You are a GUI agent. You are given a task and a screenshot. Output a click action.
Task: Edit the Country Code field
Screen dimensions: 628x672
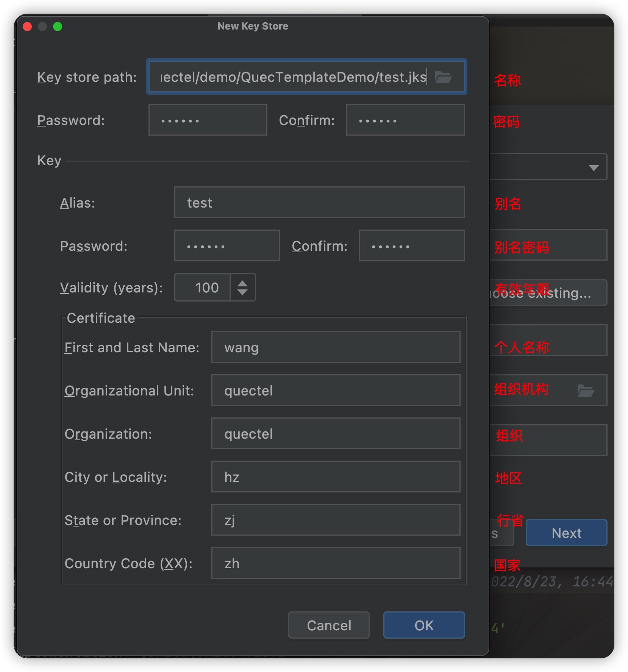tap(336, 563)
